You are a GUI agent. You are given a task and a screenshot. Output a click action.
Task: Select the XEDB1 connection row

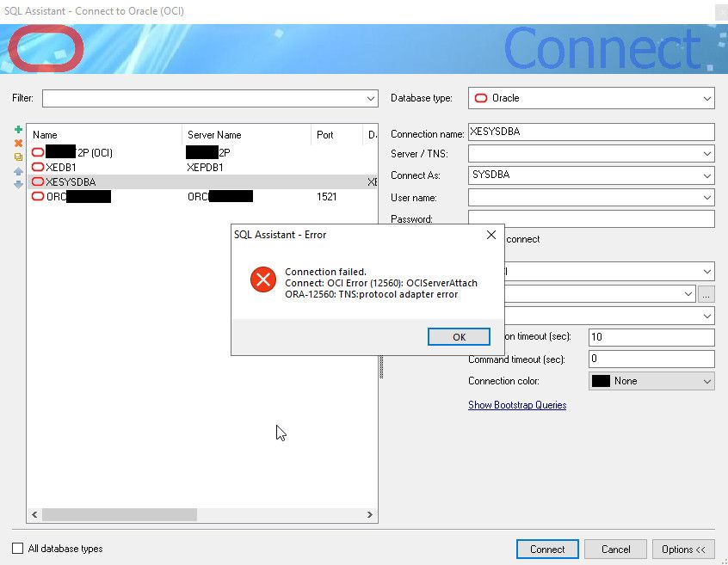pos(202,167)
